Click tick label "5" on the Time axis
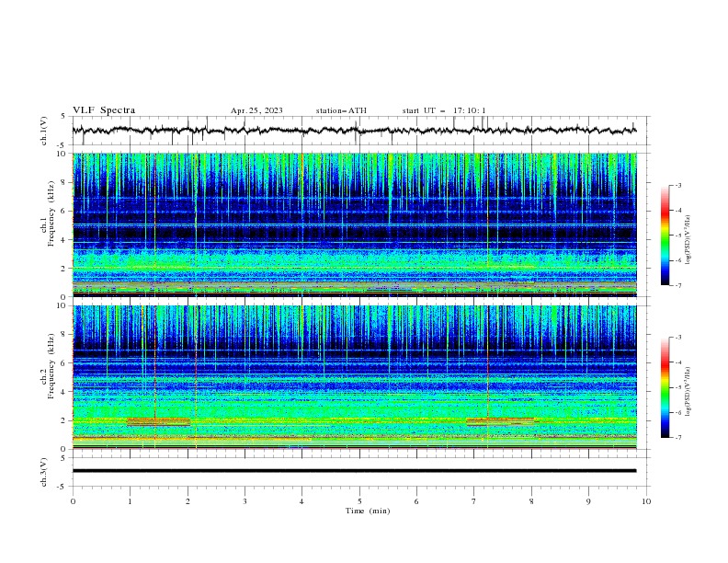Screen dimensions: 728x563 (359, 501)
